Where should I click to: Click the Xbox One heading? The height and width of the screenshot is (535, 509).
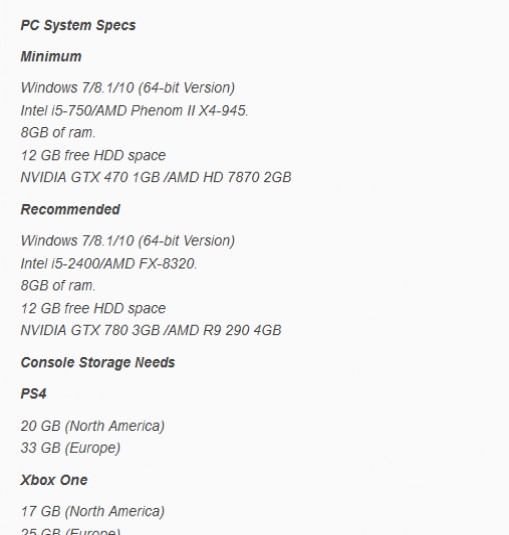tap(54, 480)
